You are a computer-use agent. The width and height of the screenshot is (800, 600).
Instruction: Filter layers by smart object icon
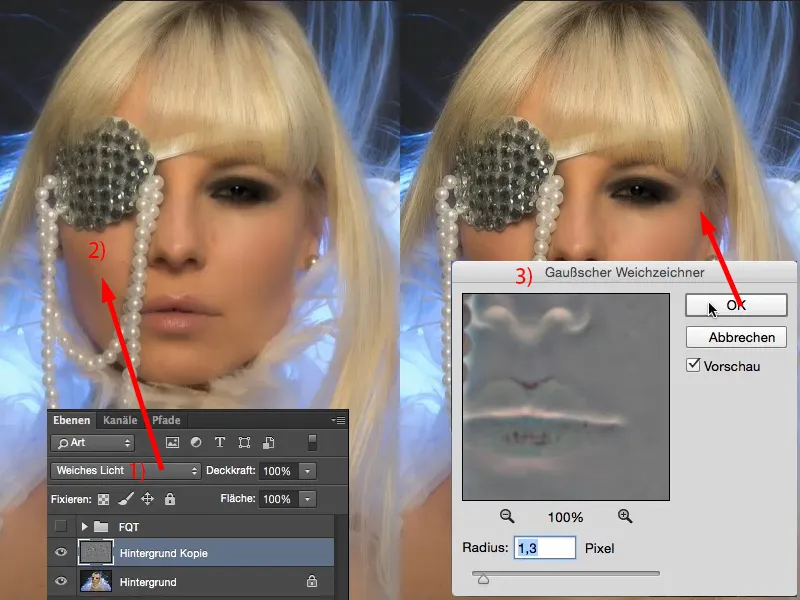tap(268, 442)
